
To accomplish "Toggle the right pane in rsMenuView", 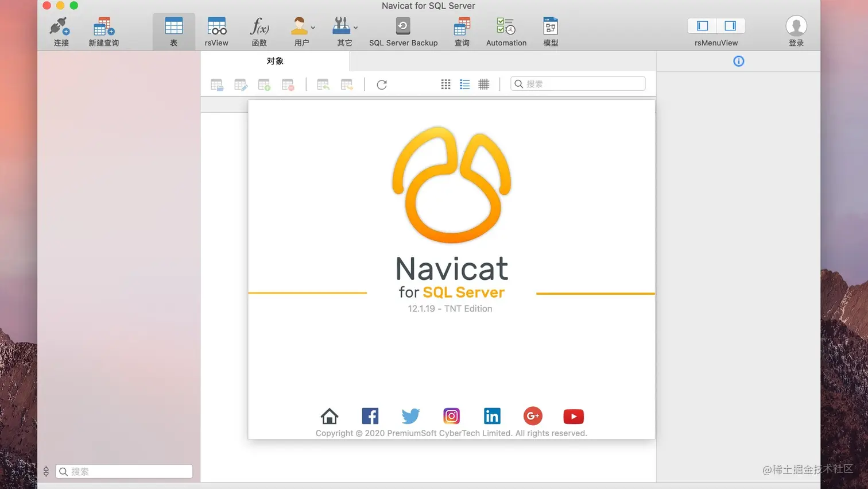I will 730,26.
